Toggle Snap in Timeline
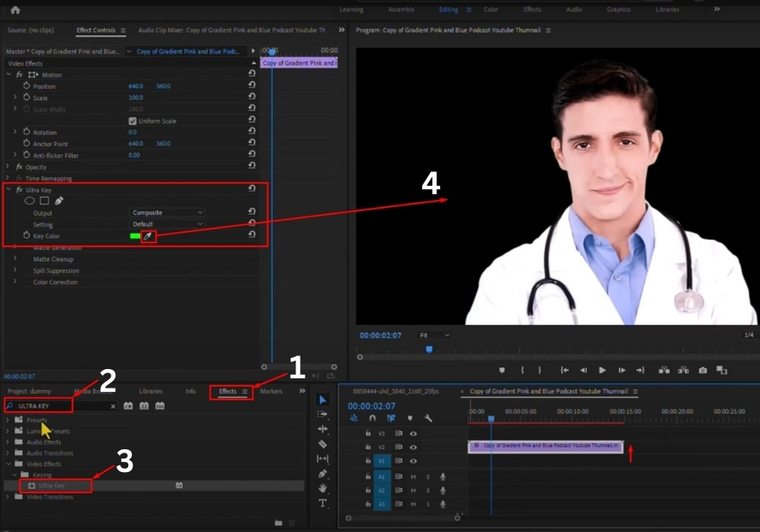Image resolution: width=760 pixels, height=532 pixels. coord(372,418)
